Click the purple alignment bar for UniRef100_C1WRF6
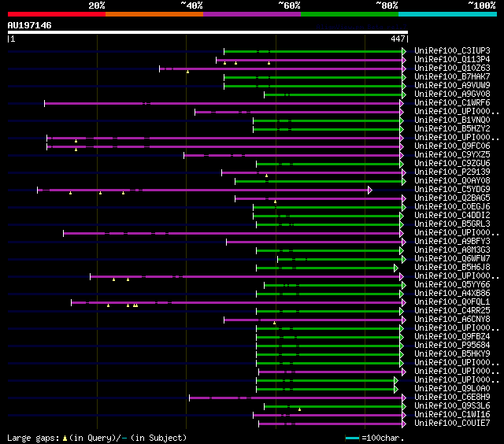Screen dimensions: 504x444 [x=222, y=103]
